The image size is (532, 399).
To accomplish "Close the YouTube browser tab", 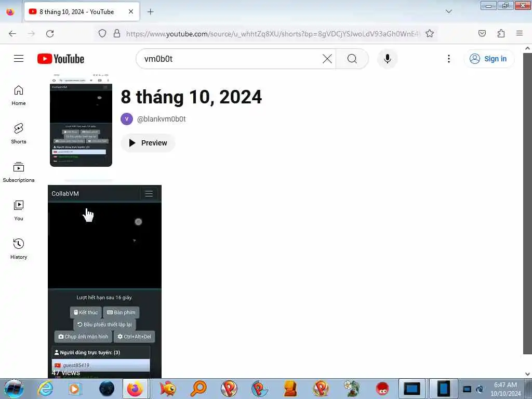I will (x=131, y=11).
